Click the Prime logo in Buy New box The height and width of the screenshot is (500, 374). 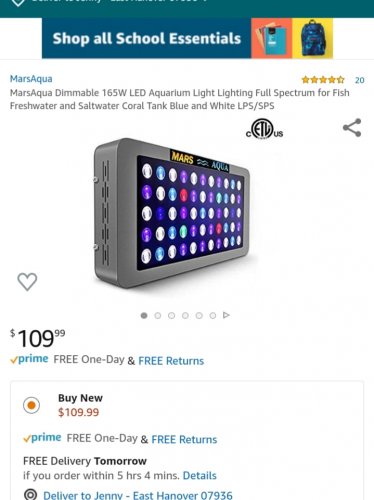42,438
